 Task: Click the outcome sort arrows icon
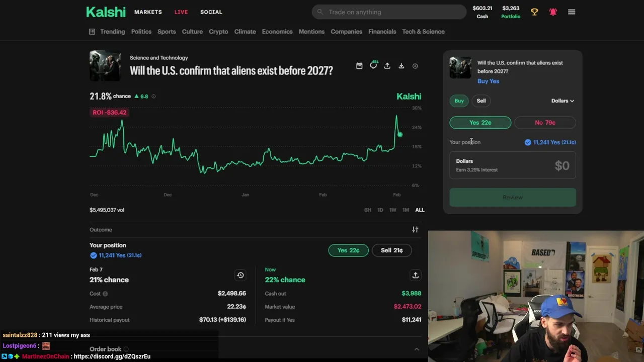pos(415,230)
